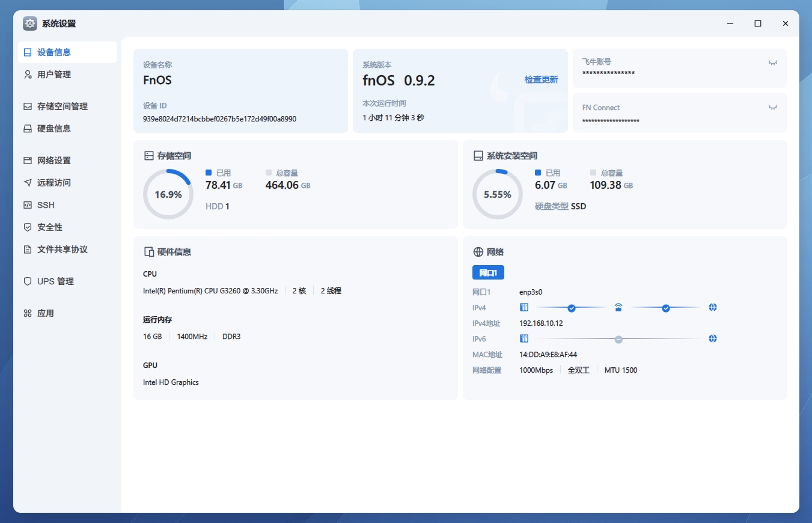Select the 网口1 tab button
Image resolution: width=812 pixels, height=523 pixels.
pyautogui.click(x=488, y=273)
